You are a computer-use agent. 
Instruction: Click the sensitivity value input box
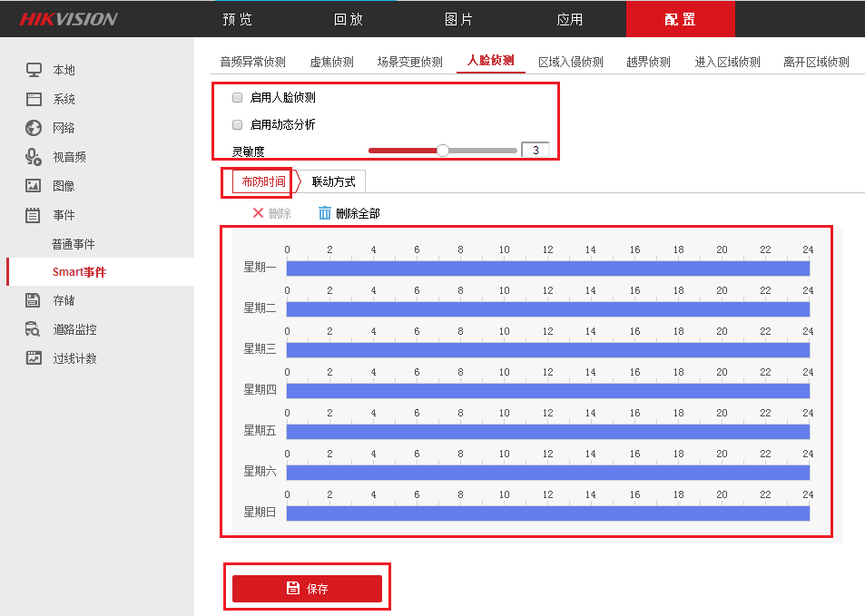pyautogui.click(x=535, y=151)
